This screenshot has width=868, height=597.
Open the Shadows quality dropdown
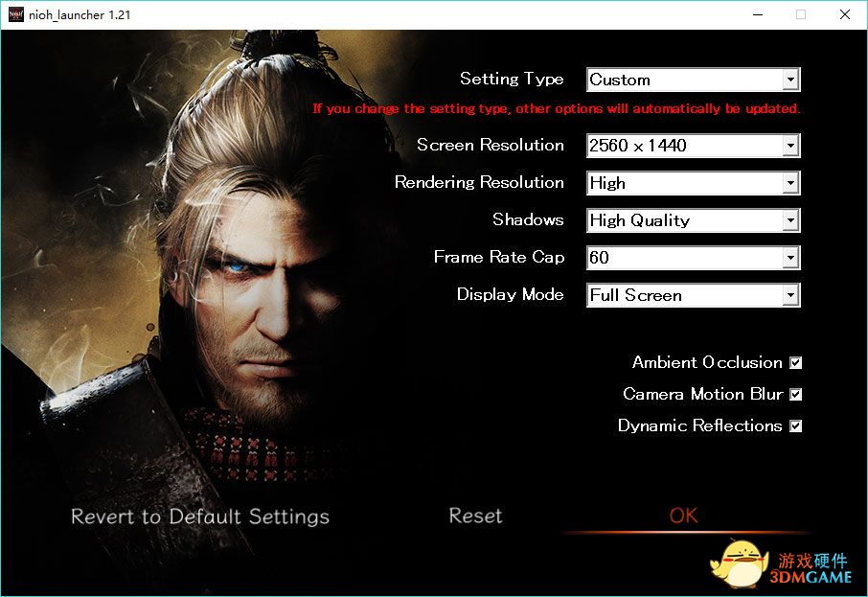(693, 220)
